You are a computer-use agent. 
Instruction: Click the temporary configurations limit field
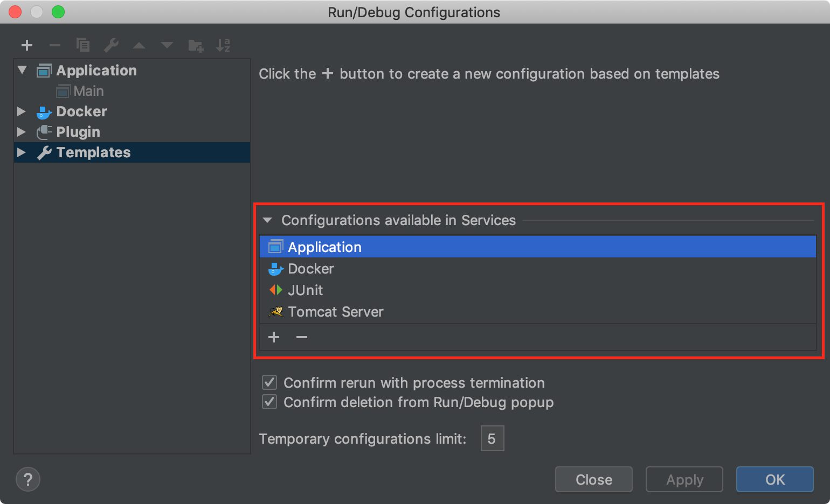[492, 438]
